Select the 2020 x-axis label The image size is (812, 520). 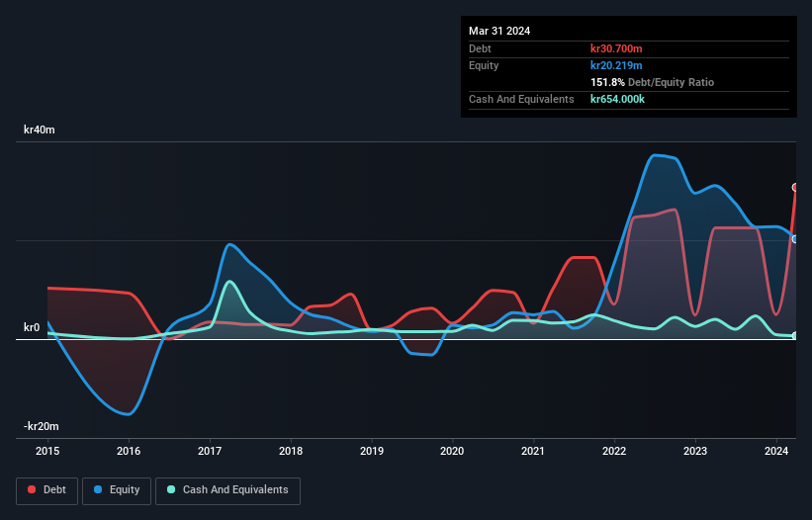(452, 451)
